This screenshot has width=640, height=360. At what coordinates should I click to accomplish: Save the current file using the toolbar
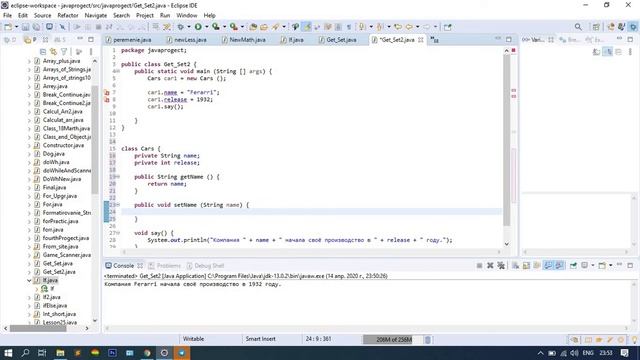click(25, 27)
